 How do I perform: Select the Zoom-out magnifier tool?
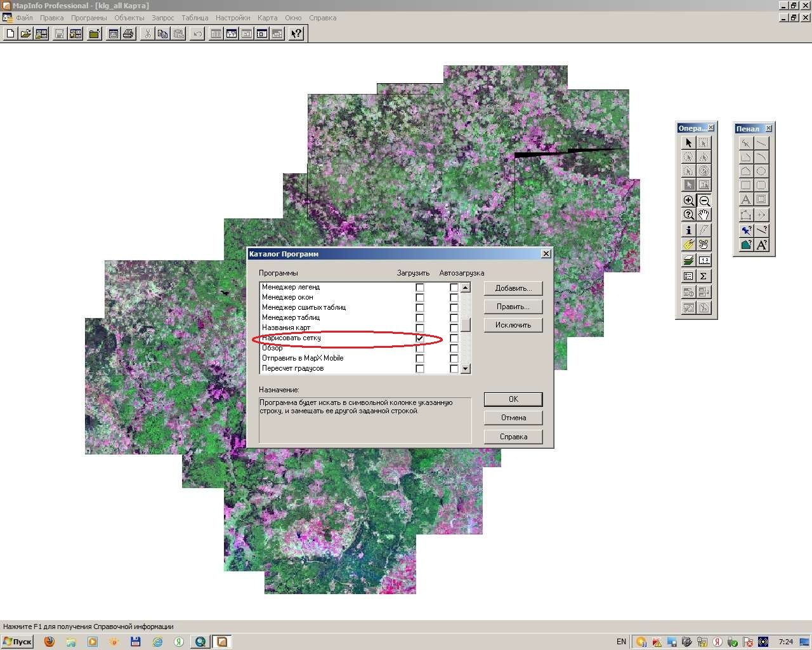tap(704, 201)
